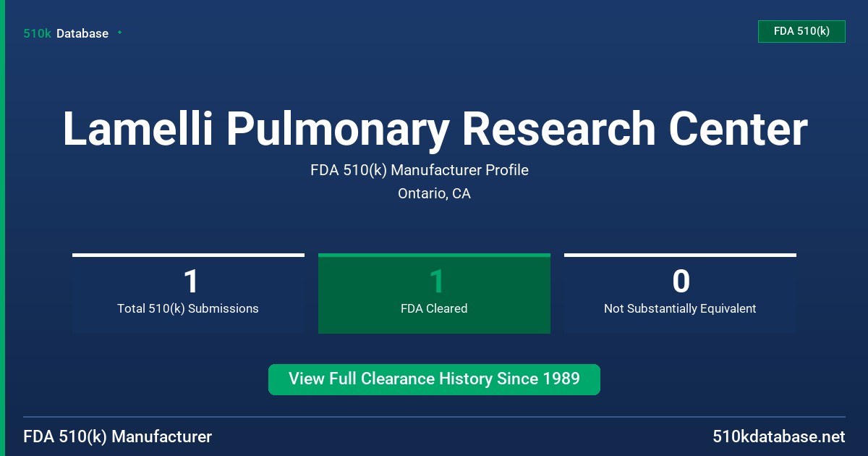The width and height of the screenshot is (868, 456).
Task: Click the FDA 510(k) Manufacturer Profile subtitle
Action: 420,170
